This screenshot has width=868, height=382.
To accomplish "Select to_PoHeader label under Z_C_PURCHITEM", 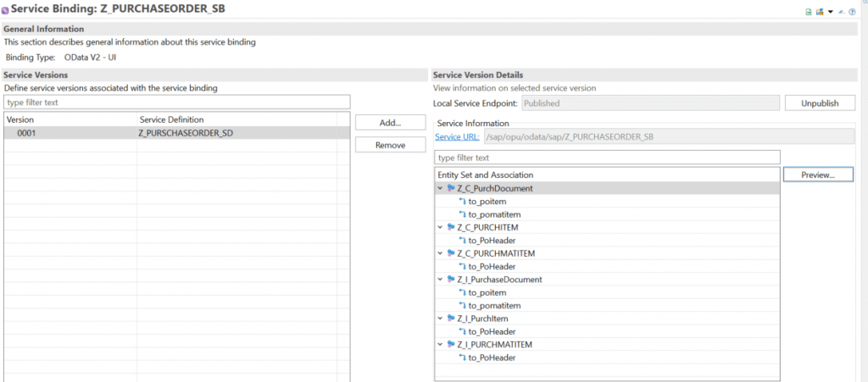I will (x=492, y=240).
